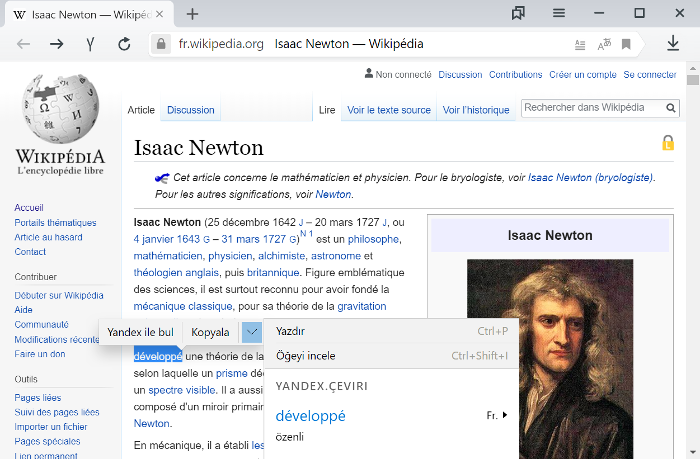Follow the prisme link

[x=232, y=373]
